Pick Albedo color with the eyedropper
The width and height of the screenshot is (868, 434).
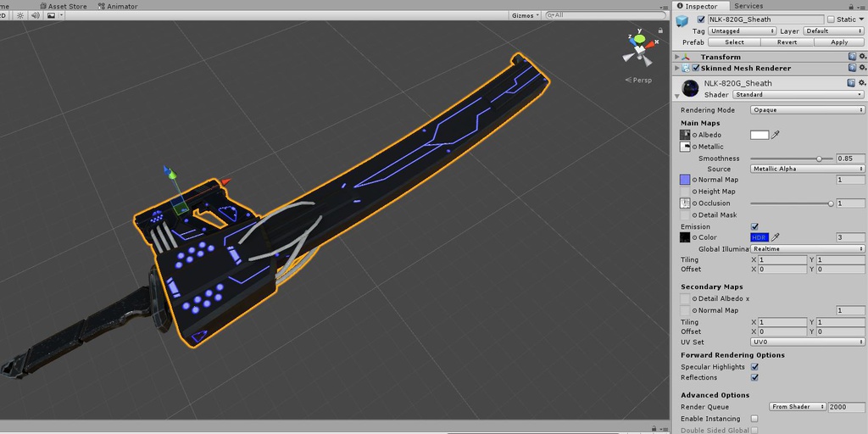pyautogui.click(x=775, y=135)
